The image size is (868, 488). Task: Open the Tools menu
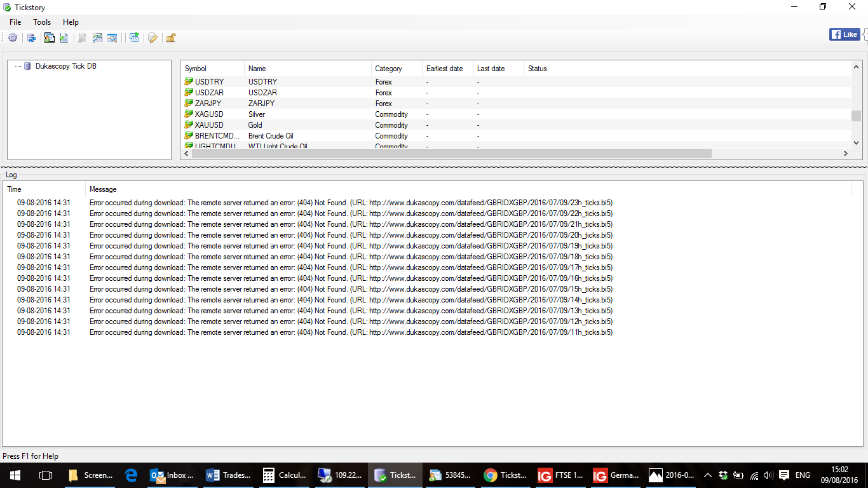[42, 22]
